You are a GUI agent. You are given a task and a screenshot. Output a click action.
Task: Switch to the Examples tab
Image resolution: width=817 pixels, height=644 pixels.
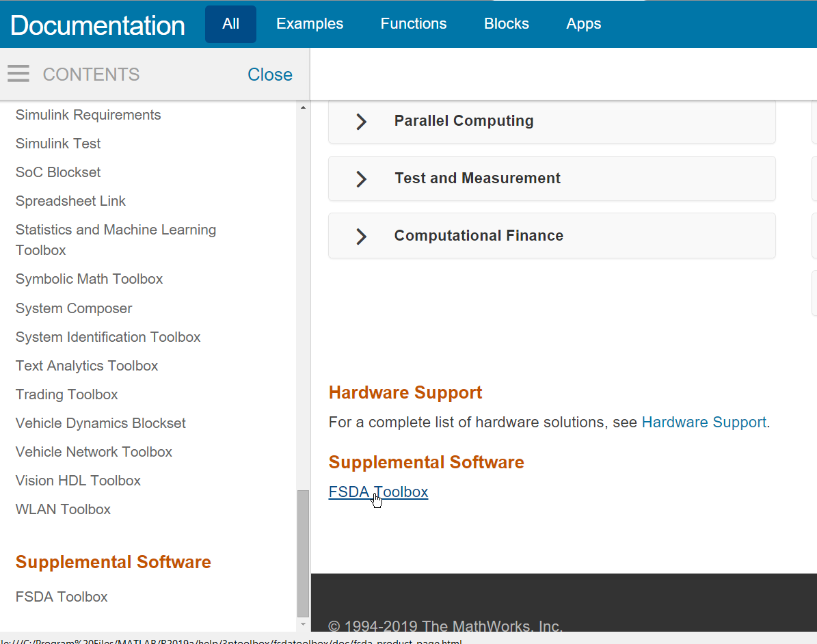point(310,24)
